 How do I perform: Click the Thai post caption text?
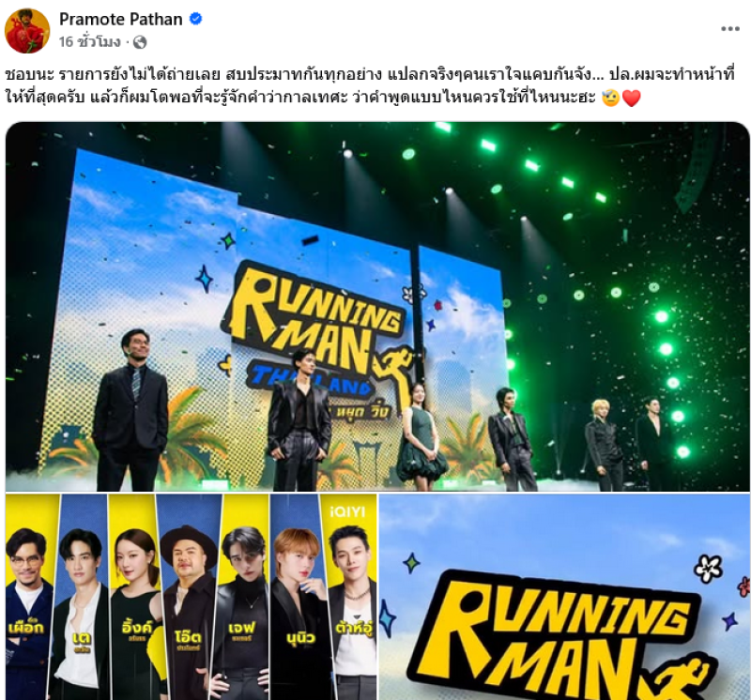tap(370, 86)
